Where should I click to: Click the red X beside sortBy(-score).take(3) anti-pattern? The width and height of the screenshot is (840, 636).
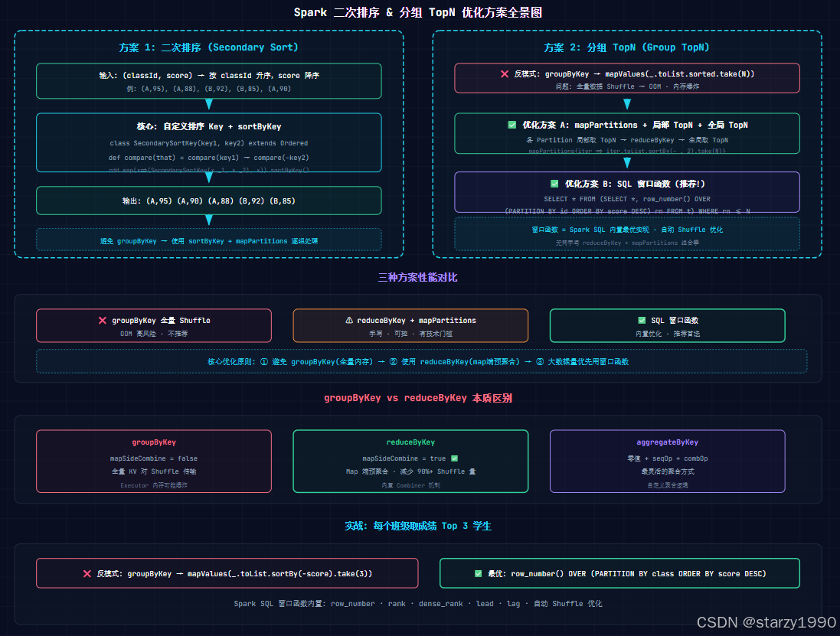[87, 573]
